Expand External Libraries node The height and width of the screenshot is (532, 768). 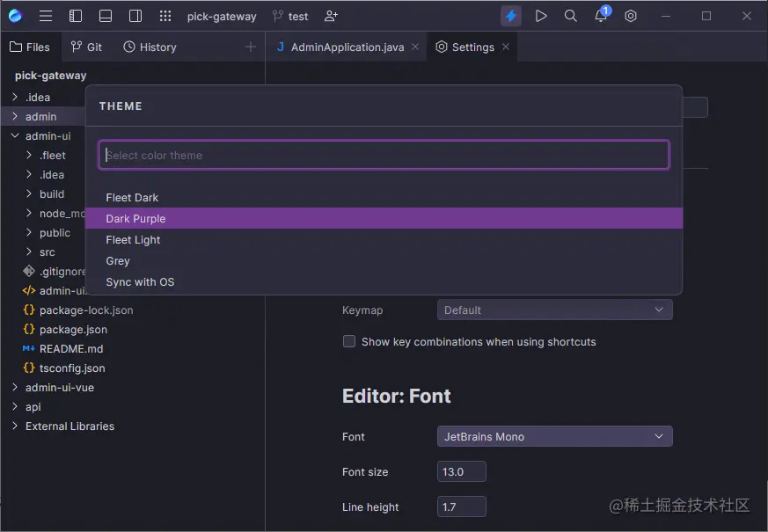(15, 426)
